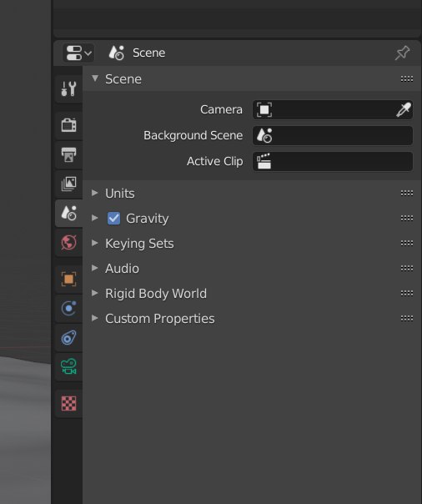This screenshot has height=504, width=422.
Task: Click the Gravity panel drag grip
Action: click(407, 219)
